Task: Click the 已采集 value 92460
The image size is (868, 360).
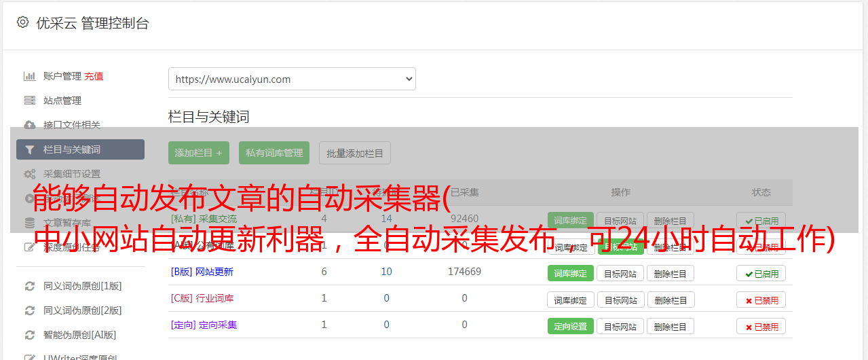Action: [x=464, y=219]
